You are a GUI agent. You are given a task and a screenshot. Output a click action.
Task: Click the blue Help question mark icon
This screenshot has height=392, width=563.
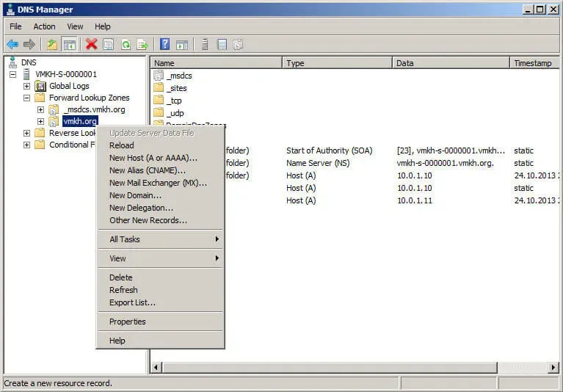165,44
